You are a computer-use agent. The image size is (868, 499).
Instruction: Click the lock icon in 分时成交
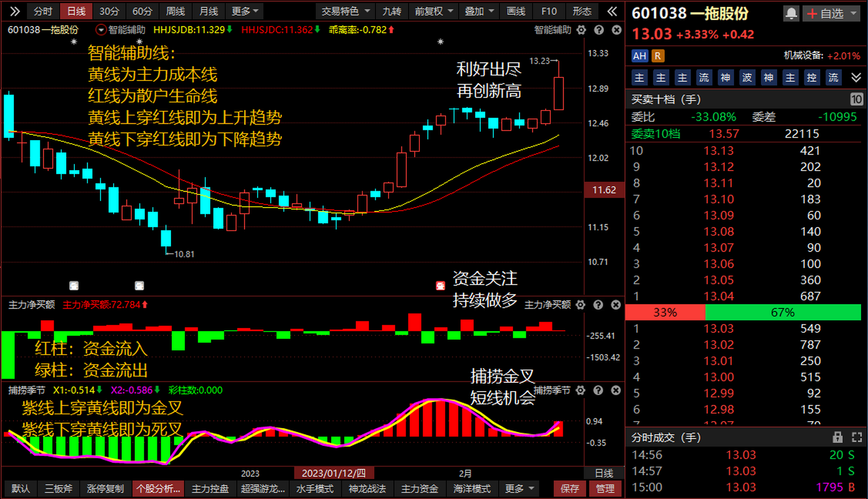838,437
